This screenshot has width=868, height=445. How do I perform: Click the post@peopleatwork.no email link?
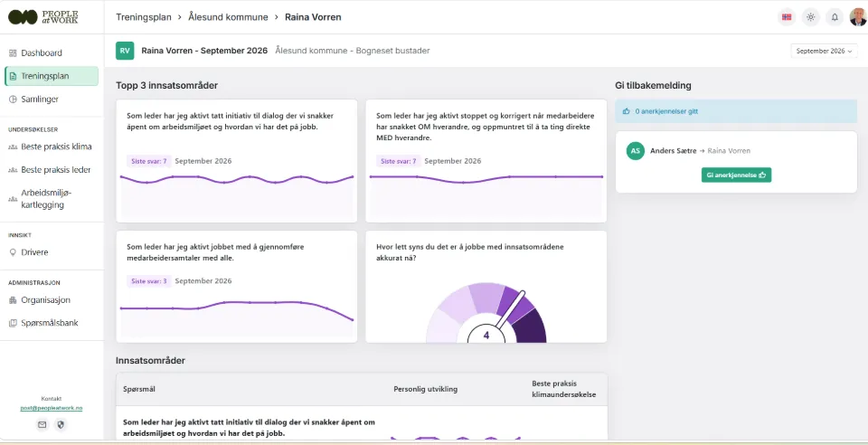(x=52, y=408)
